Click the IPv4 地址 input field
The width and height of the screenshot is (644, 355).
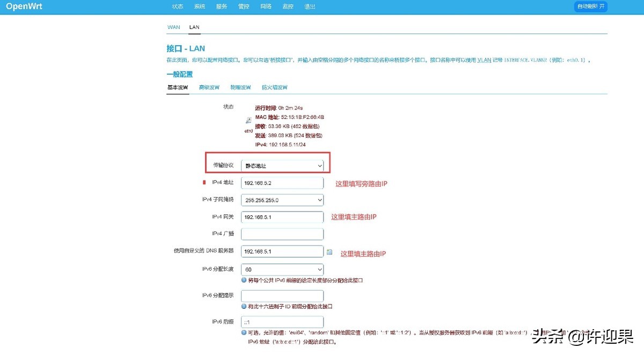point(282,182)
